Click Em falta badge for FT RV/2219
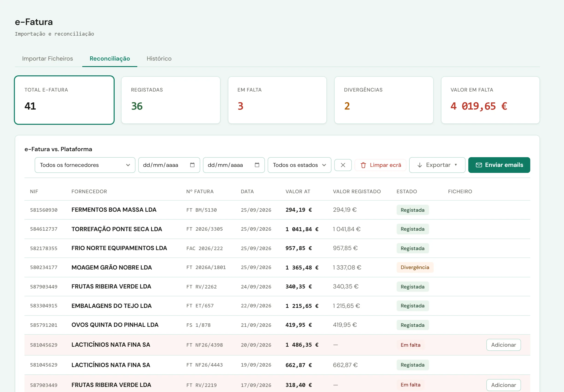 point(411,385)
